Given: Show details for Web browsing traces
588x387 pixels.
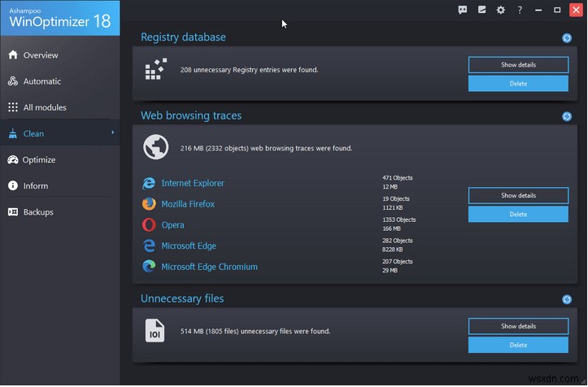Looking at the screenshot, I should [518, 196].
